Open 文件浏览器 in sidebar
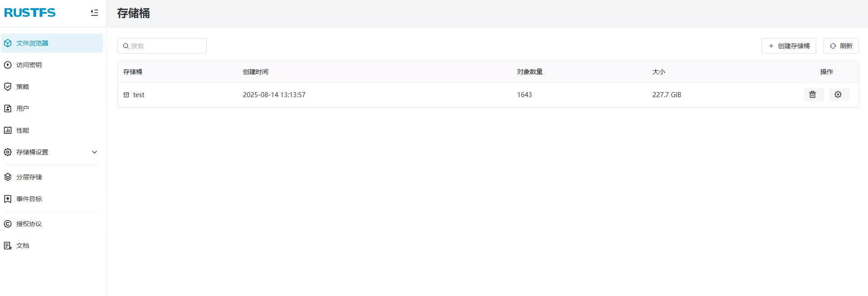The image size is (868, 296). click(x=52, y=43)
